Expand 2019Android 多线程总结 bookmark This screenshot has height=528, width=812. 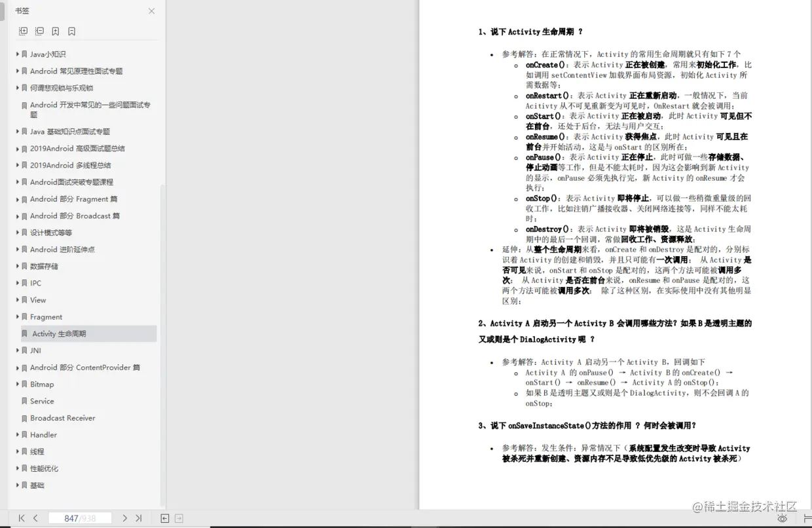pos(18,166)
